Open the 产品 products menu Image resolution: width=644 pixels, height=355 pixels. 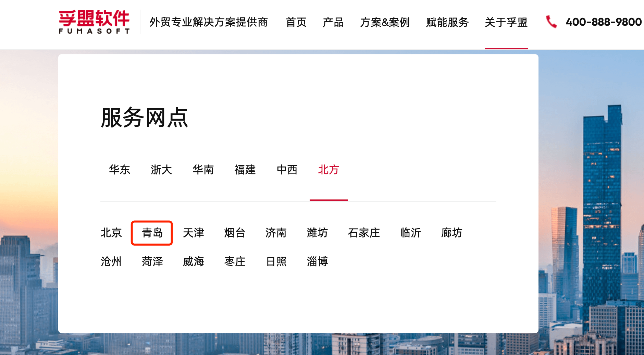point(333,22)
